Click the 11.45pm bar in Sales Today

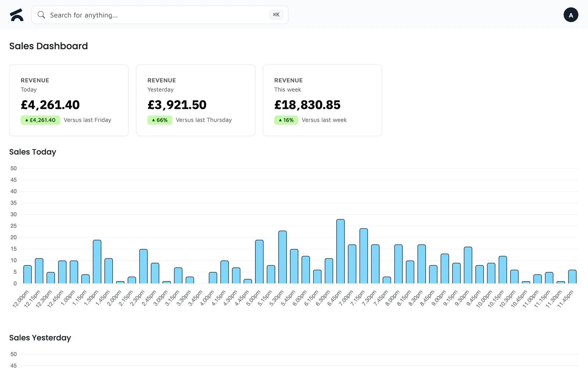(572, 277)
